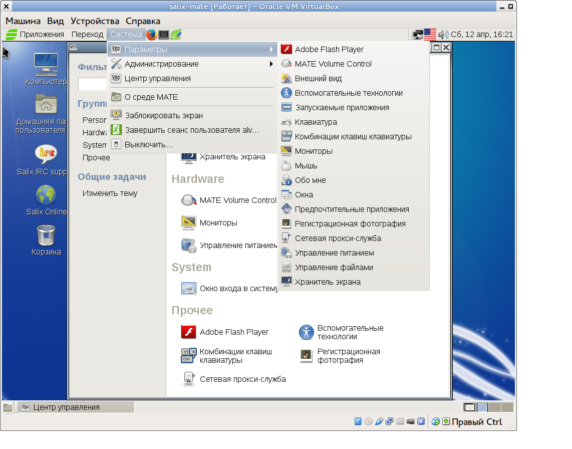Click the green notes launcher icon
This screenshot has height=449, width=572.
pyautogui.click(x=176, y=35)
